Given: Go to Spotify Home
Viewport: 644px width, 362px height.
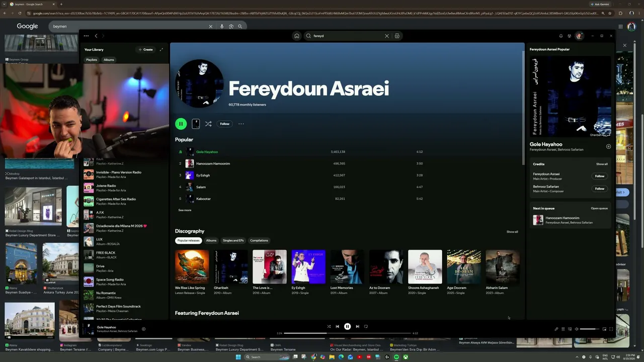Looking at the screenshot, I should [297, 36].
